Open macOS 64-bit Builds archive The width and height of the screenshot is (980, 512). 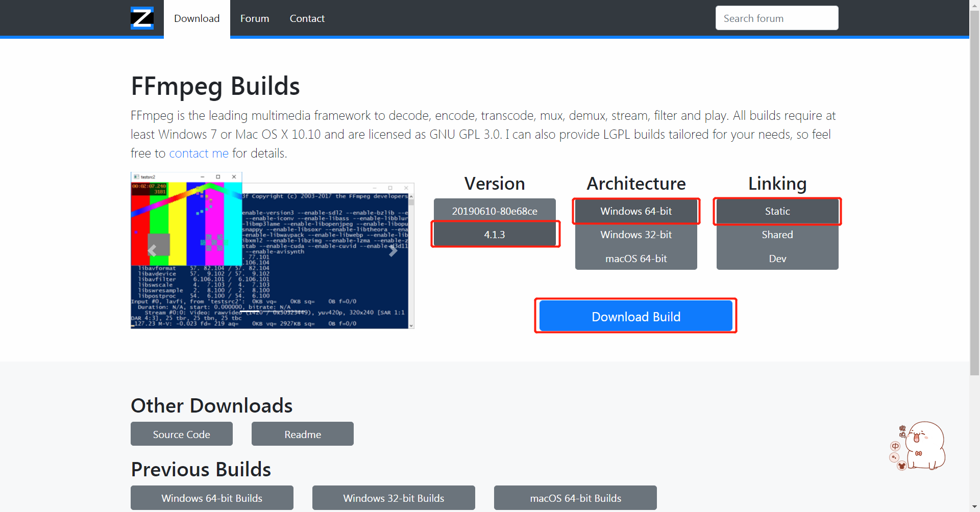point(575,498)
